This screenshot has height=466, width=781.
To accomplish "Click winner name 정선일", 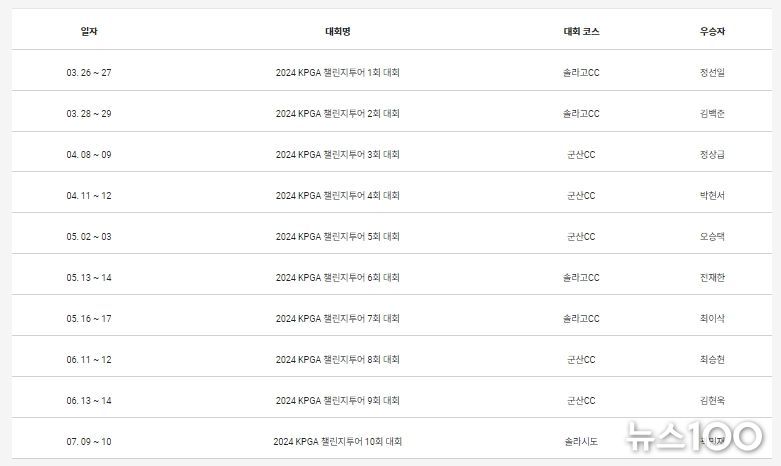I will click(x=712, y=73).
